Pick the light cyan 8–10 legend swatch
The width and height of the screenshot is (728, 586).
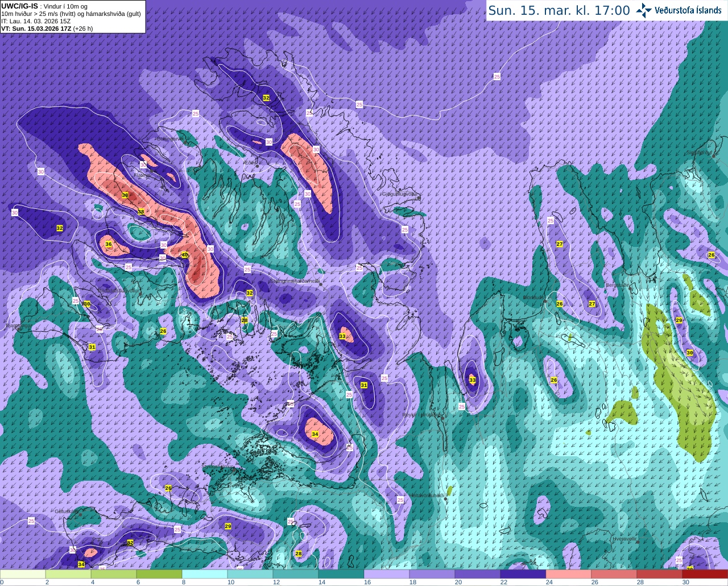(x=205, y=574)
